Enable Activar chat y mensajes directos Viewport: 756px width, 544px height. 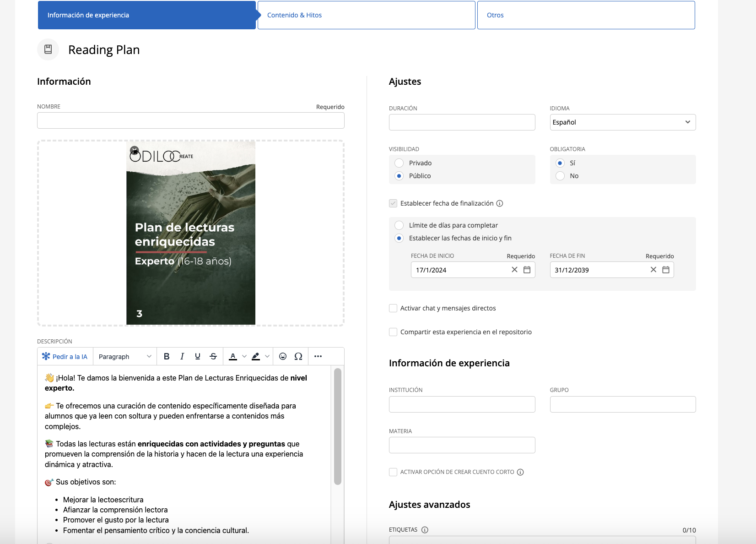coord(393,308)
